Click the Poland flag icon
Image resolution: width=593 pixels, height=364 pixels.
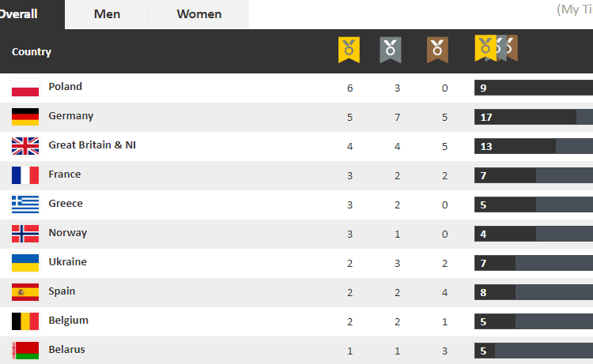point(25,88)
